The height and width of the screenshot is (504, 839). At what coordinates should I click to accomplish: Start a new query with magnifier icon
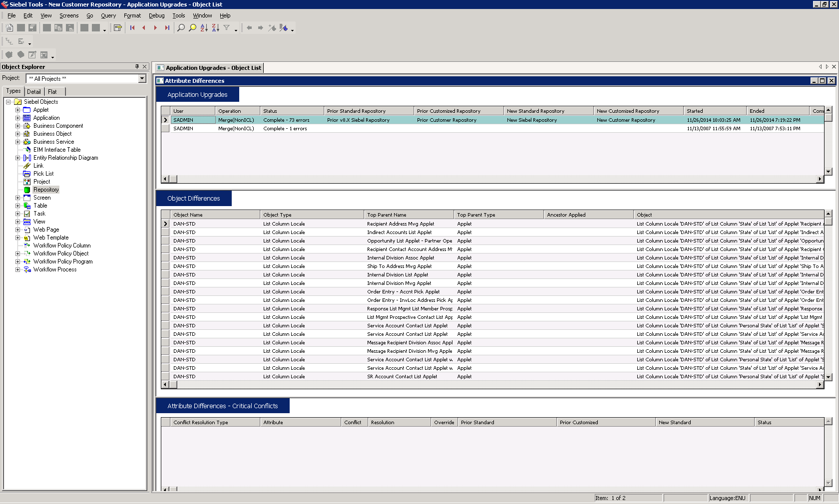click(181, 28)
